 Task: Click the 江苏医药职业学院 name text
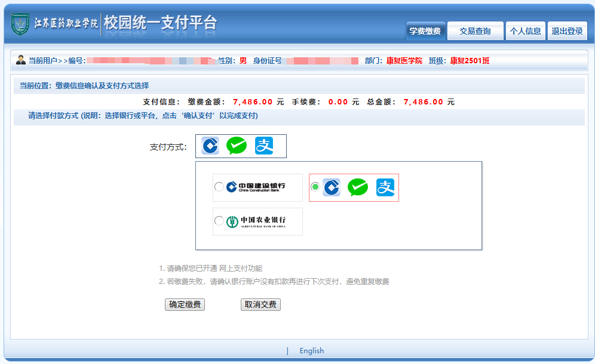pyautogui.click(x=66, y=23)
